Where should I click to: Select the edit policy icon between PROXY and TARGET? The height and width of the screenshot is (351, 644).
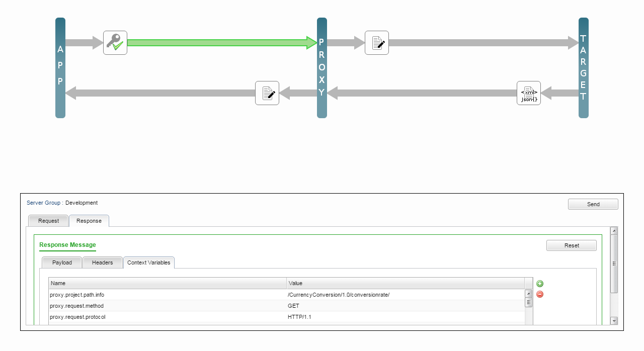pos(377,43)
